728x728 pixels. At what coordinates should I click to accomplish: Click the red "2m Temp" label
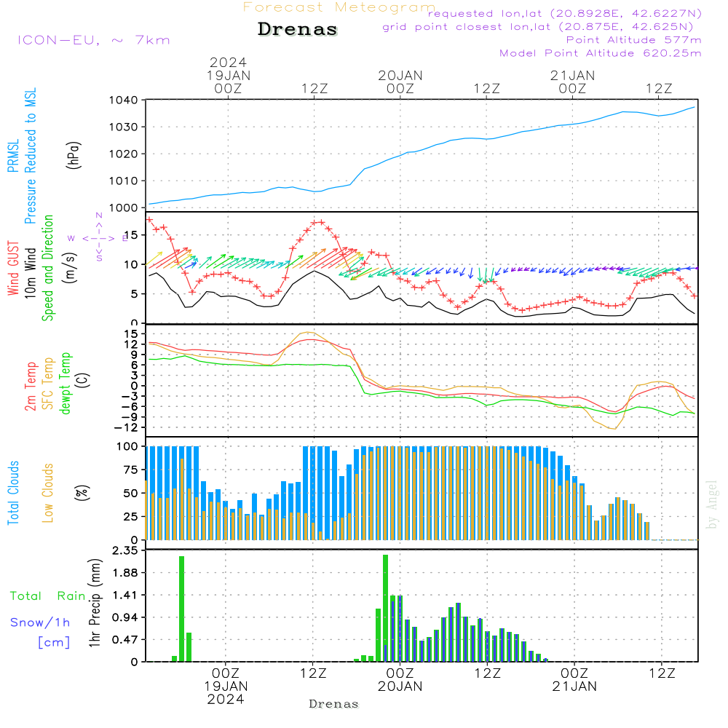[30, 387]
